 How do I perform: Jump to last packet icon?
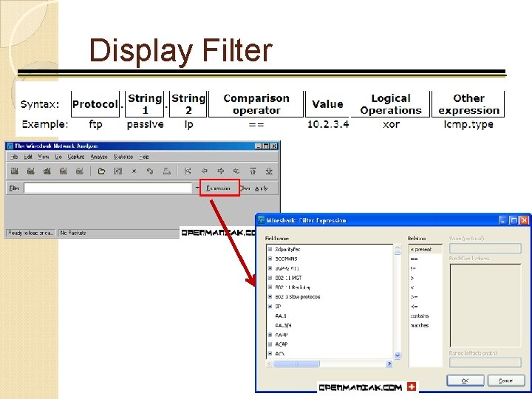click(x=269, y=171)
